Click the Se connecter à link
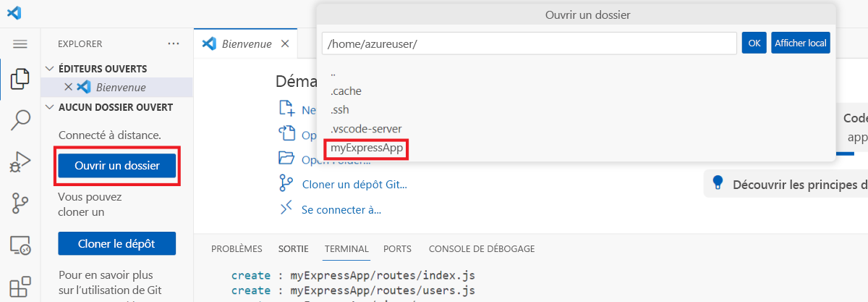Image resolution: width=868 pixels, height=302 pixels. (x=341, y=209)
